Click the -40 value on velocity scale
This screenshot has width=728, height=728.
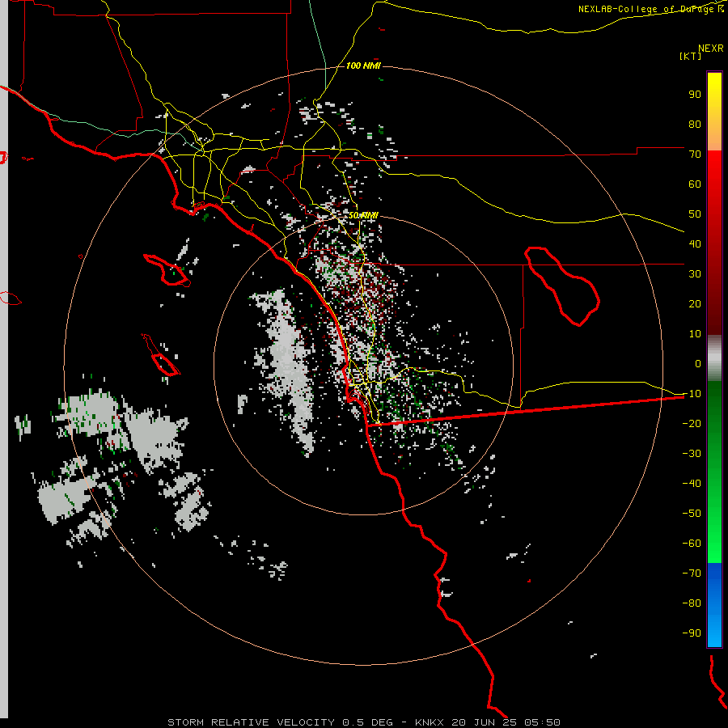coord(692,484)
